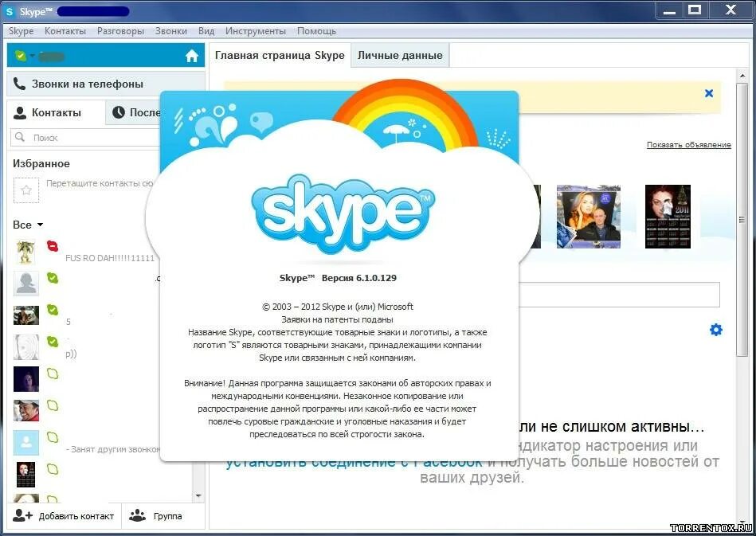This screenshot has height=536, width=756.
Task: Click the mood message input field
Action: 619,295
